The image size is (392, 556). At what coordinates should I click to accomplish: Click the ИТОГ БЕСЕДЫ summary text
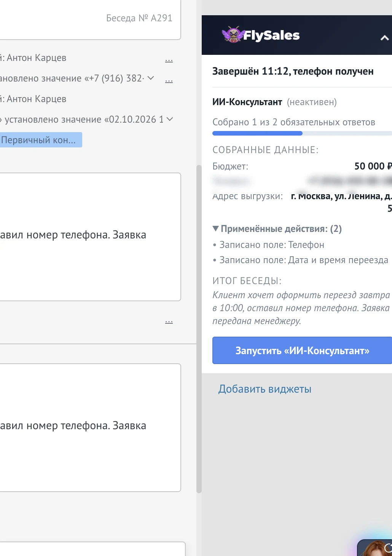301,308
